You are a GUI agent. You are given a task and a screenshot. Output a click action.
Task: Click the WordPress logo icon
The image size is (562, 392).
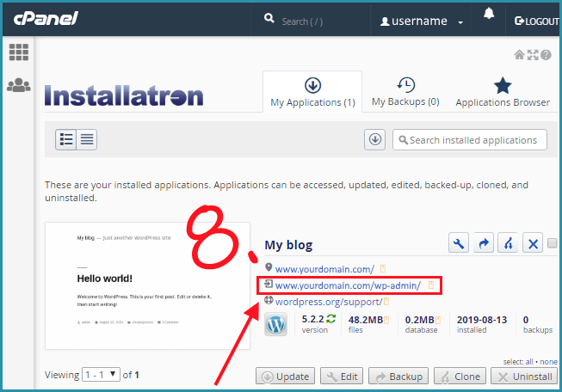click(275, 324)
